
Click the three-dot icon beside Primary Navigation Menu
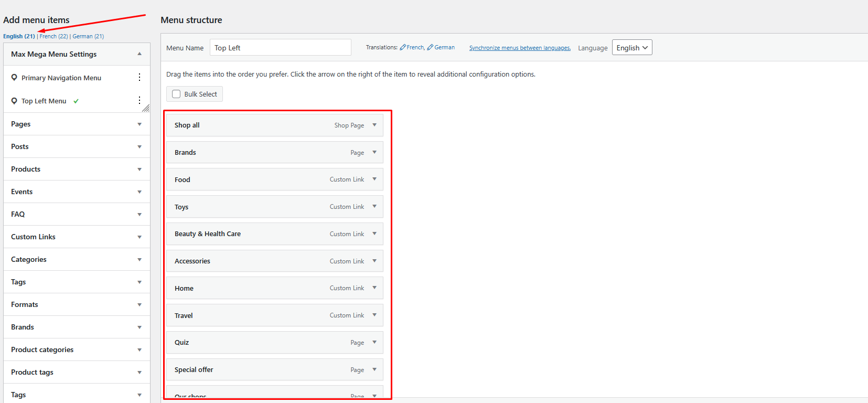140,78
